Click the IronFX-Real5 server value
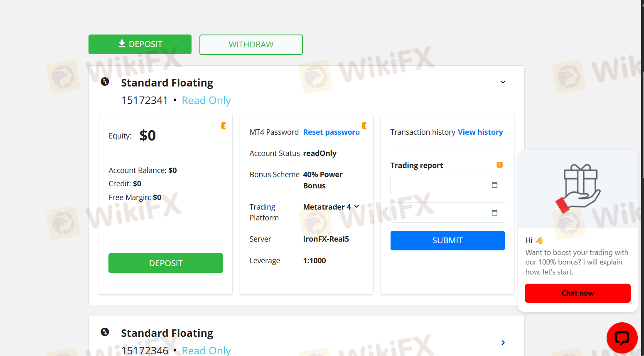 (326, 239)
